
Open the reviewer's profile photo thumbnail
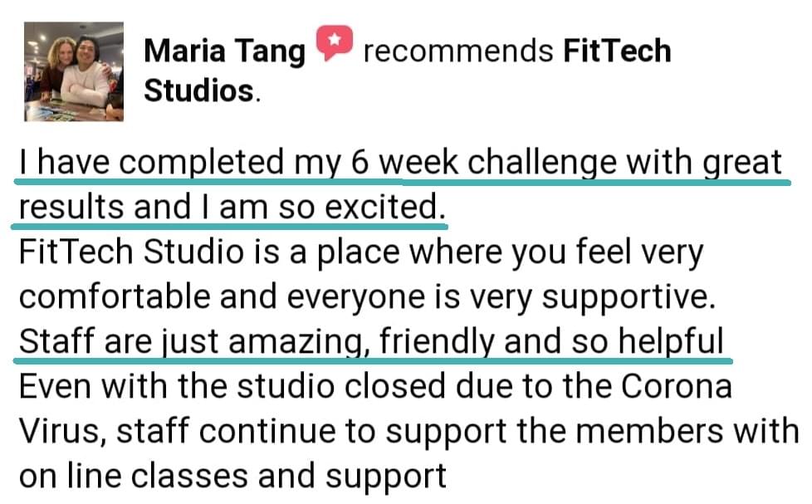click(x=74, y=71)
